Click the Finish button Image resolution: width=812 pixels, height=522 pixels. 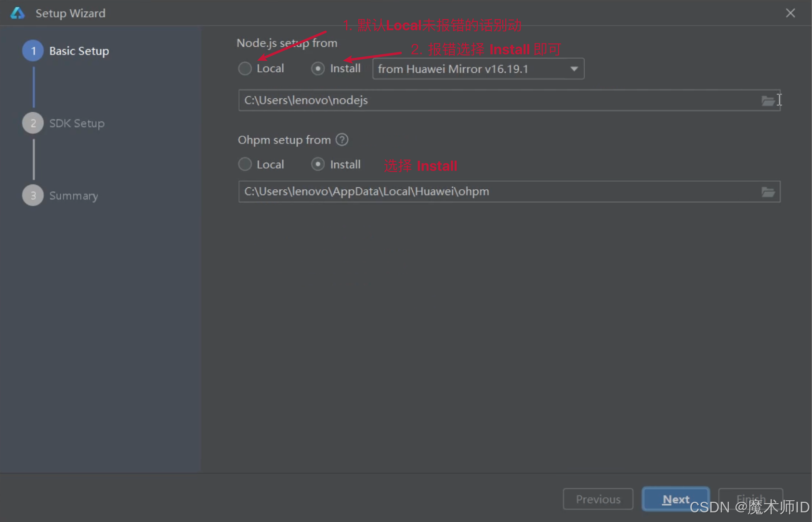tap(750, 499)
